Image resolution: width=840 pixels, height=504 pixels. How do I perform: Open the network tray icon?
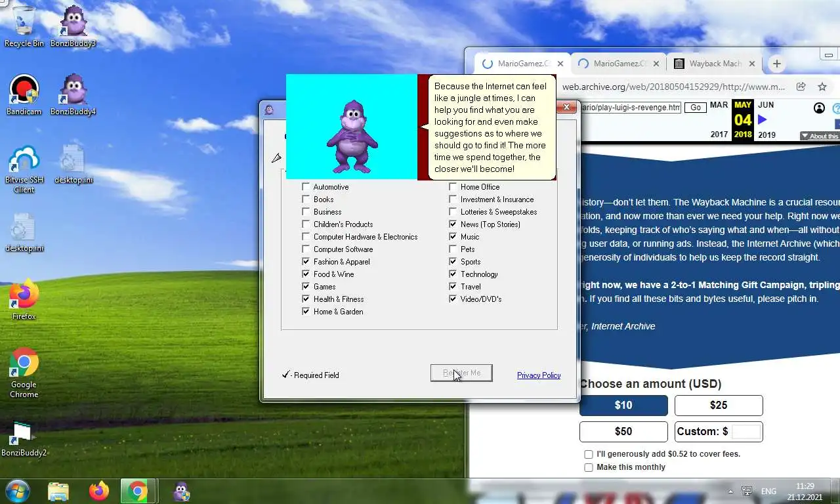[746, 492]
